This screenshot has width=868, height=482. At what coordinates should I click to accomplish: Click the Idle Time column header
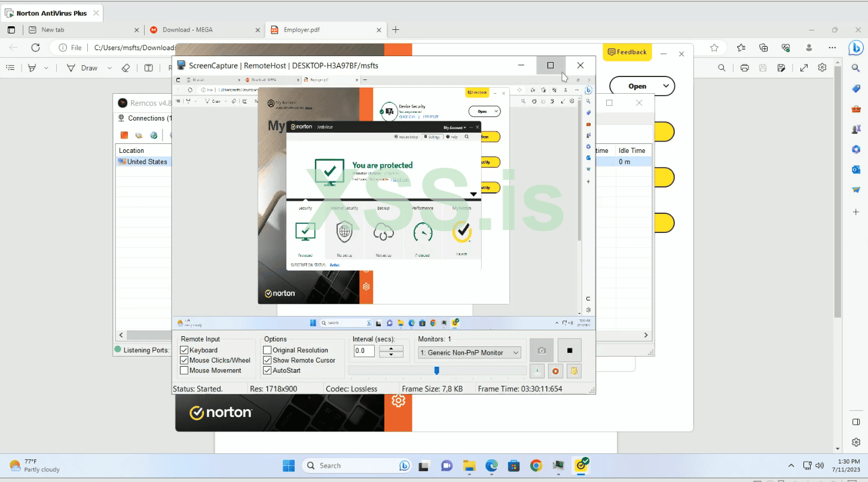(632, 151)
